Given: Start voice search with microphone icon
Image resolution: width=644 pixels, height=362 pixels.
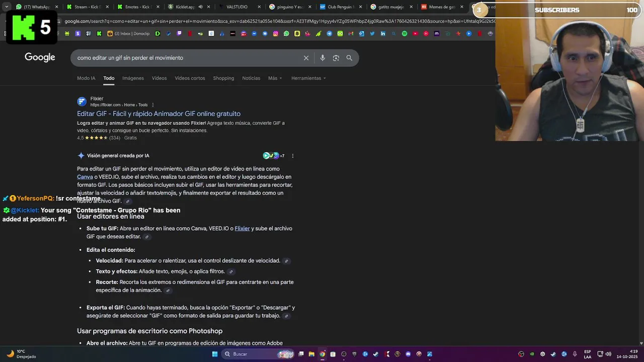Looking at the screenshot, I should (323, 58).
